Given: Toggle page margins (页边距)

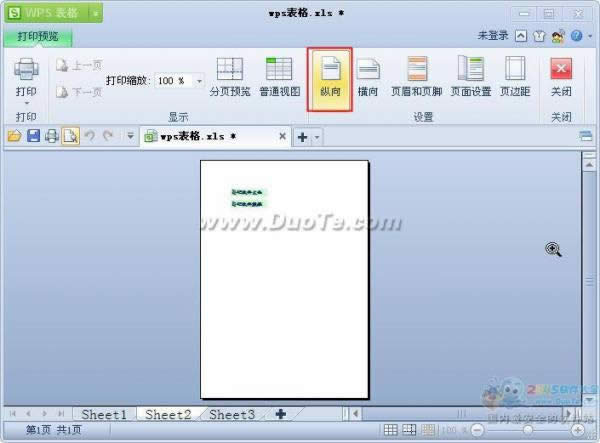Looking at the screenshot, I should (x=515, y=77).
